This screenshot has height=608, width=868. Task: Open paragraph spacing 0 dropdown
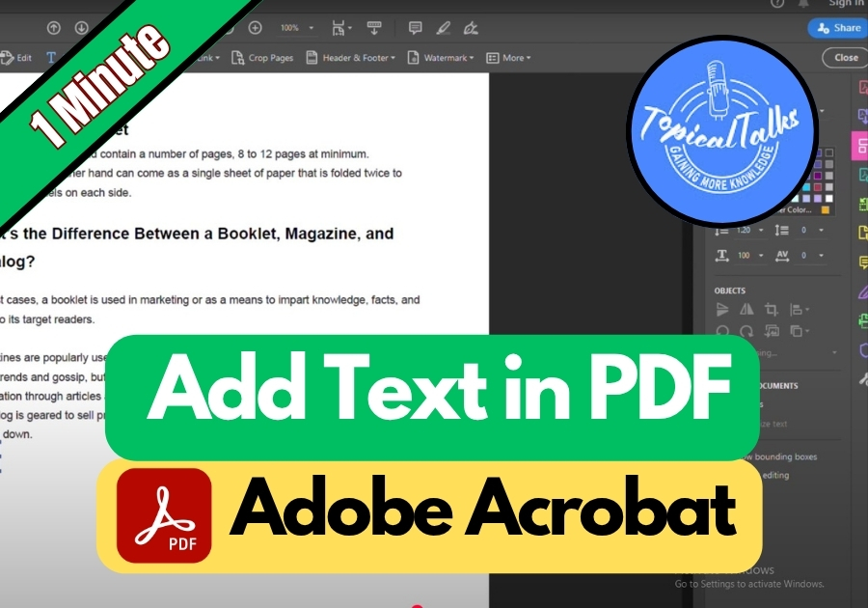click(821, 230)
